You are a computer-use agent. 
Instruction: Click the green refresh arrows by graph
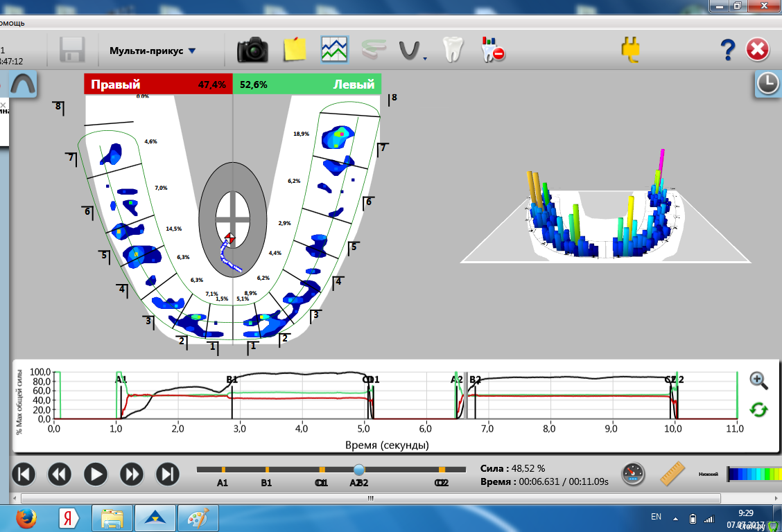tap(758, 409)
